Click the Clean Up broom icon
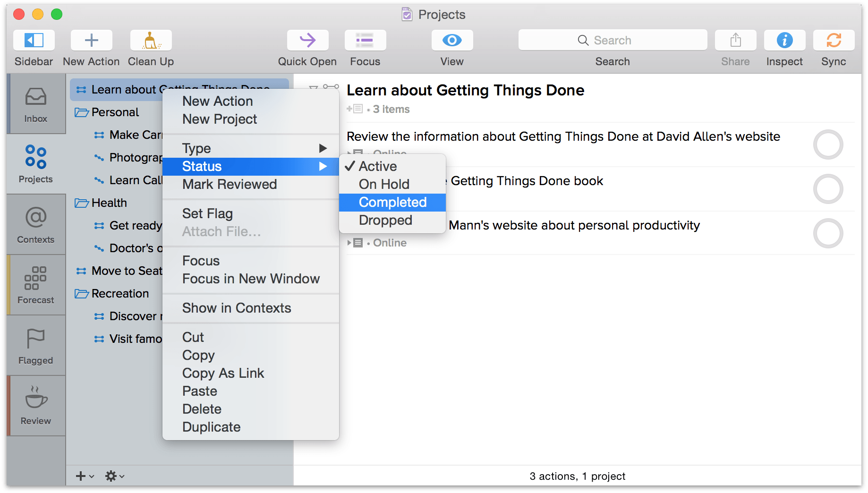Image resolution: width=868 pixels, height=493 pixels. [x=151, y=40]
